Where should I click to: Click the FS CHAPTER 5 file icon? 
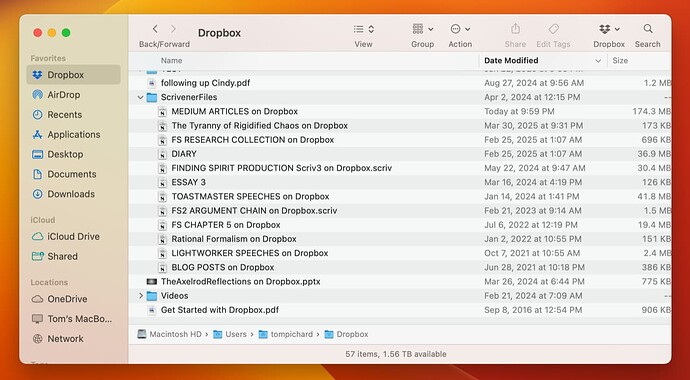pyautogui.click(x=162, y=225)
